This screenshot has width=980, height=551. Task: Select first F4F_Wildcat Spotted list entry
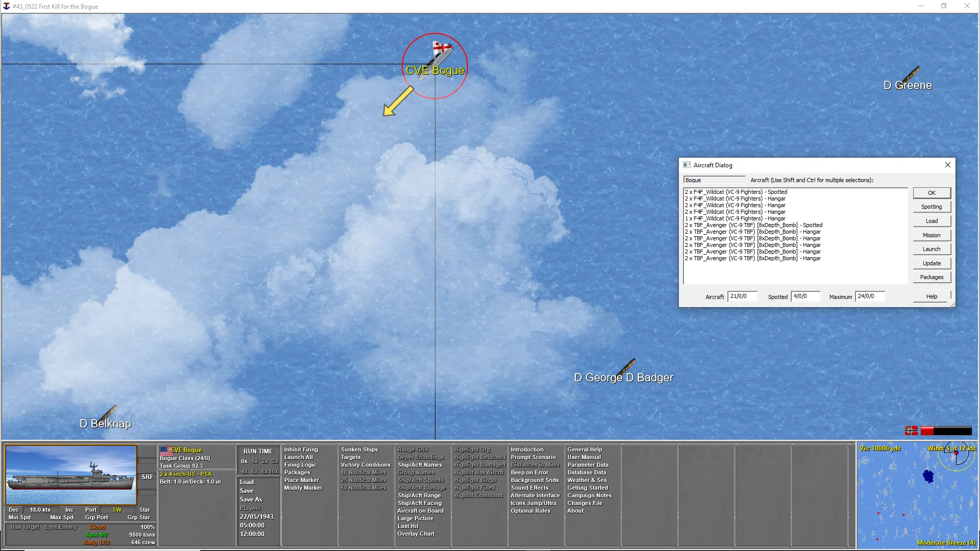pos(736,192)
